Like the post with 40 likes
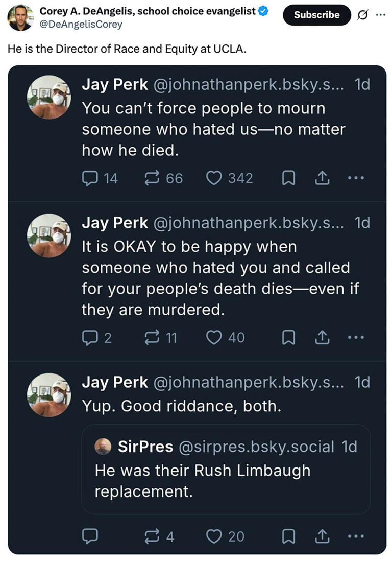The height and width of the screenshot is (562, 392). [x=213, y=337]
